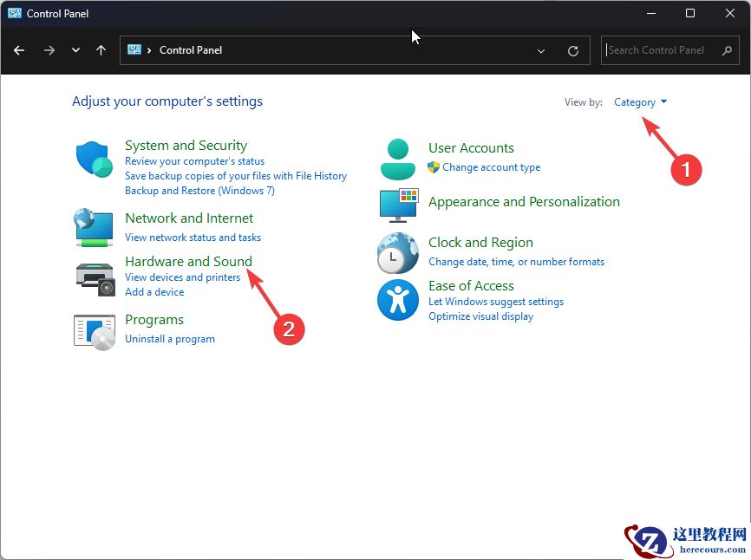Screen dimensions: 751x560
Task: Go forward with the Forward arrow
Action: [49, 50]
